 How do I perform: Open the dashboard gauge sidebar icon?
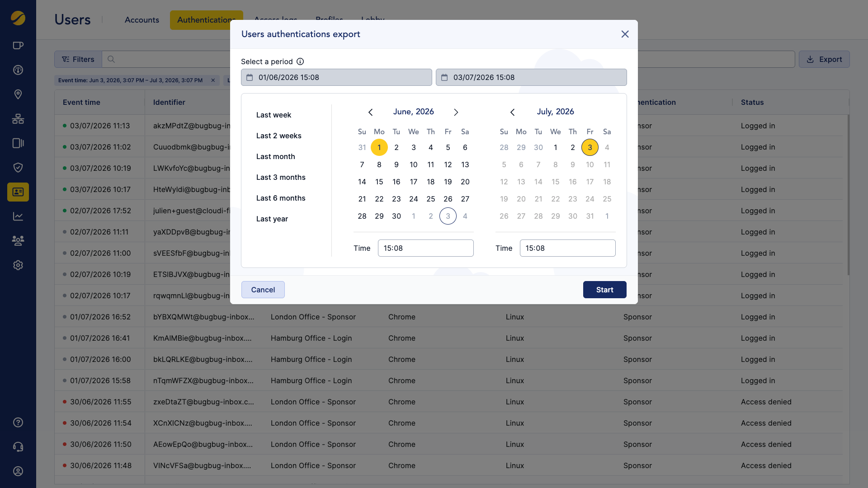point(18,70)
